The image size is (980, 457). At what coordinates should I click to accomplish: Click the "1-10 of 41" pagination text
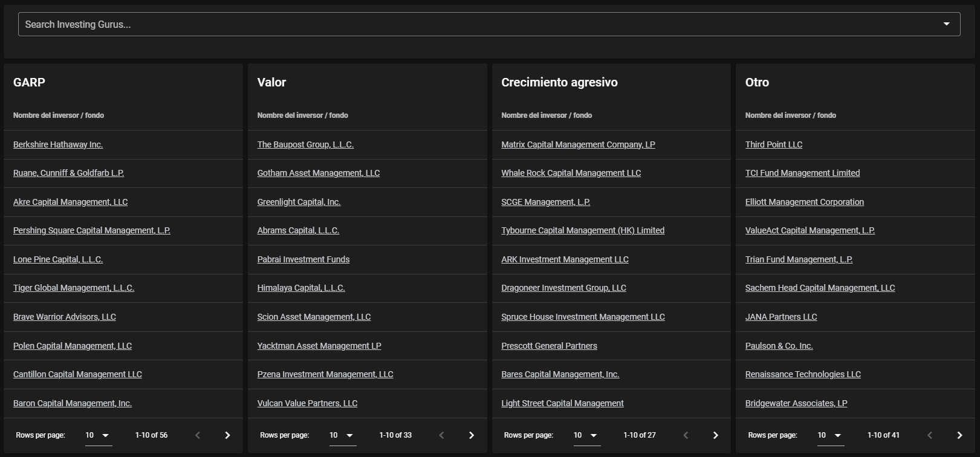tap(883, 435)
